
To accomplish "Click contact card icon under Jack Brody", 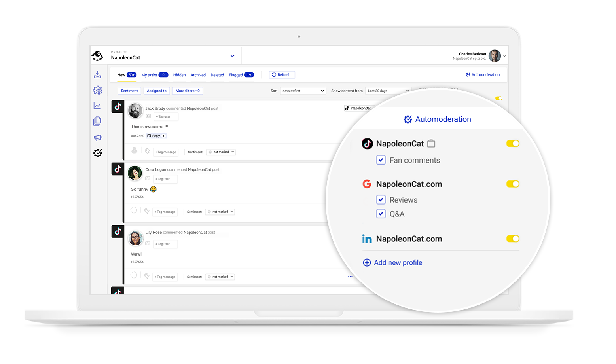I will 148,116.
